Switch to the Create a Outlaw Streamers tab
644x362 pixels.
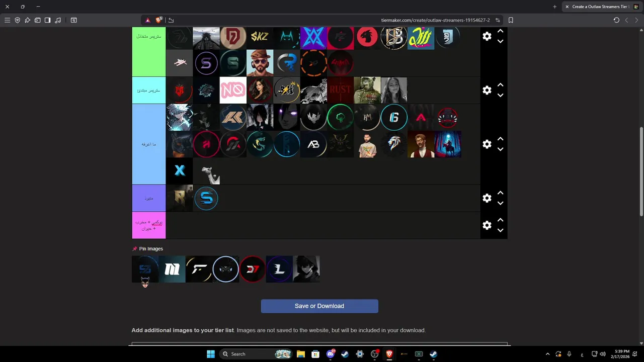pos(601,7)
